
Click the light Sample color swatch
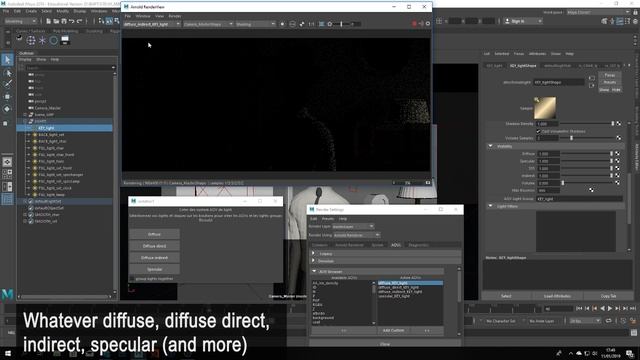(x=545, y=108)
